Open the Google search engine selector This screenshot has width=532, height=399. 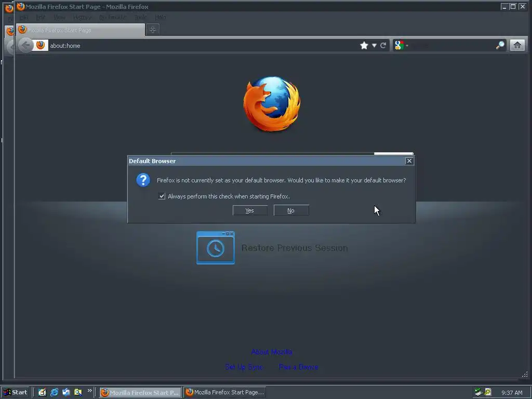tap(401, 45)
